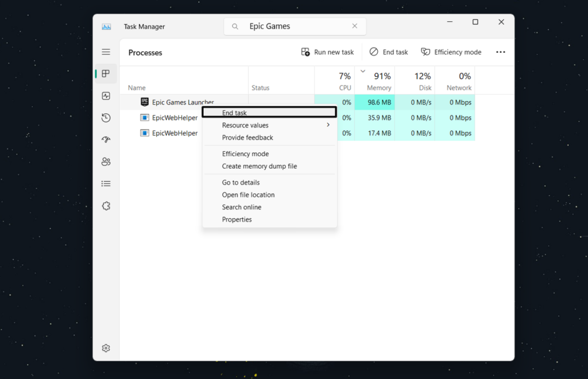Choose End task in context menu
This screenshot has width=588, height=379.
[x=234, y=113]
